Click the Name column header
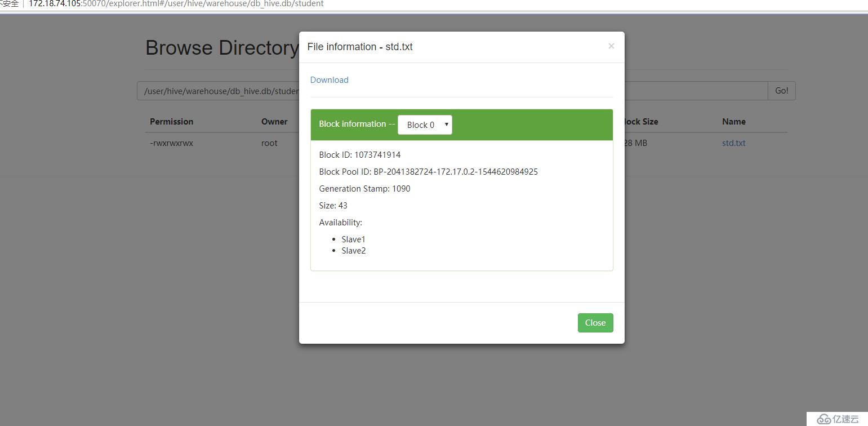 733,122
